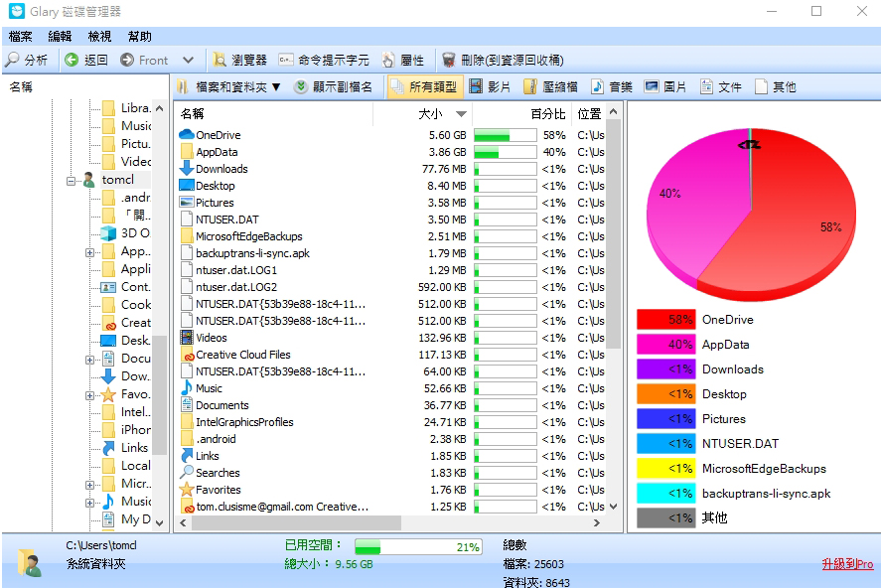Filter by Music note icon

[x=597, y=86]
